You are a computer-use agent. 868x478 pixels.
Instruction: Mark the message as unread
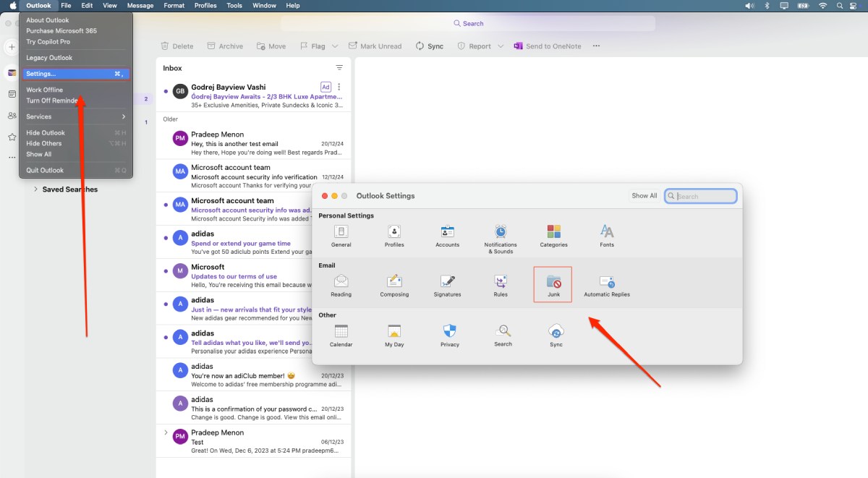click(375, 46)
